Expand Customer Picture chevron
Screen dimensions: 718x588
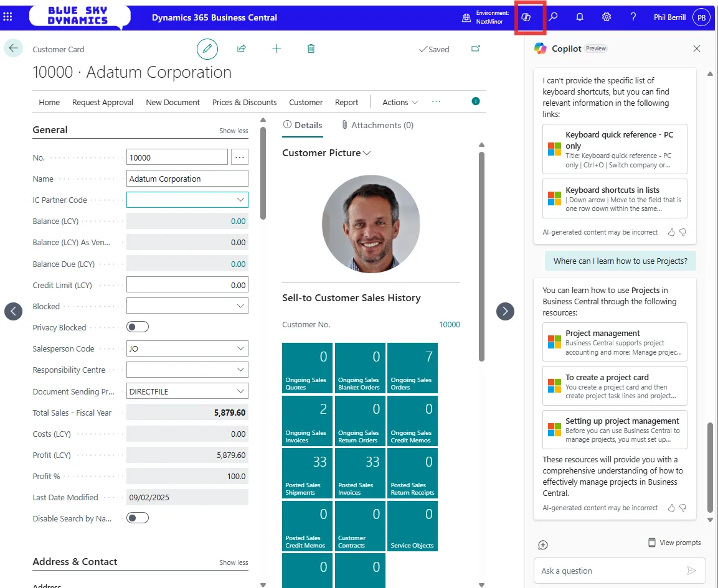(367, 153)
